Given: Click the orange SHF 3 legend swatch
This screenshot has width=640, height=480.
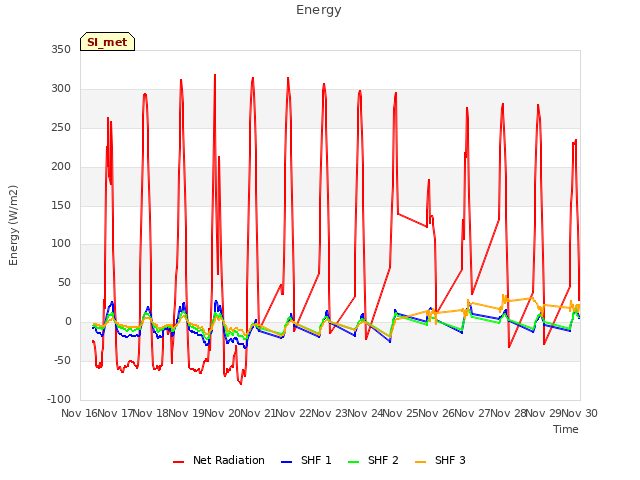Looking at the screenshot, I should point(420,462).
